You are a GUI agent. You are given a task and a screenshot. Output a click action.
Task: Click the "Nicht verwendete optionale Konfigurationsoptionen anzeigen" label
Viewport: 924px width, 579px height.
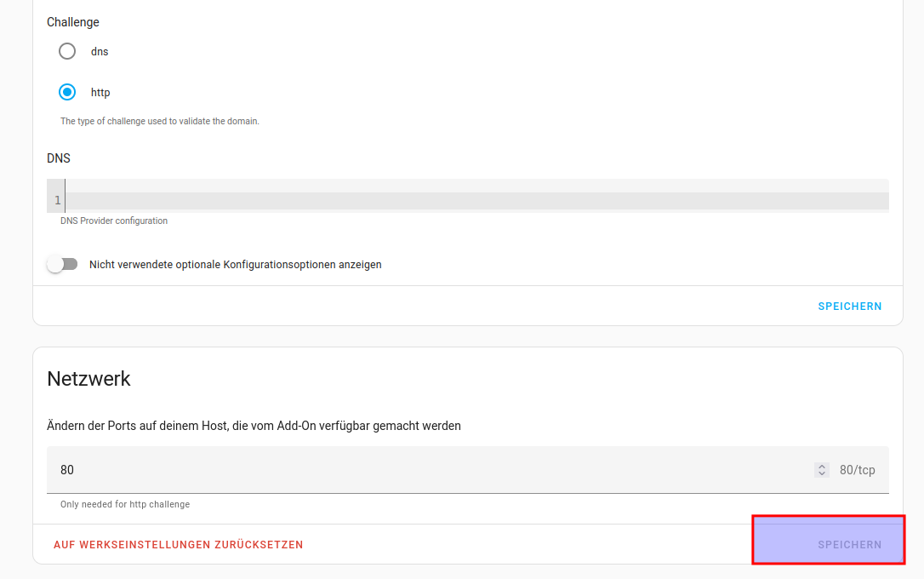[x=236, y=265]
